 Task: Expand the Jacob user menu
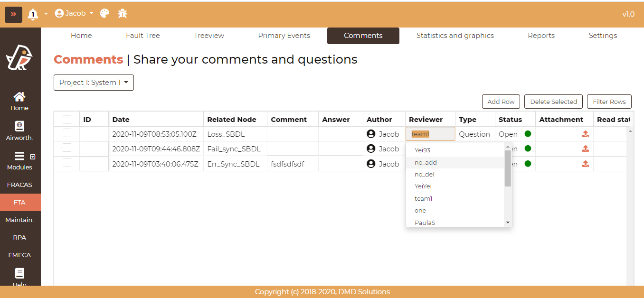(74, 13)
